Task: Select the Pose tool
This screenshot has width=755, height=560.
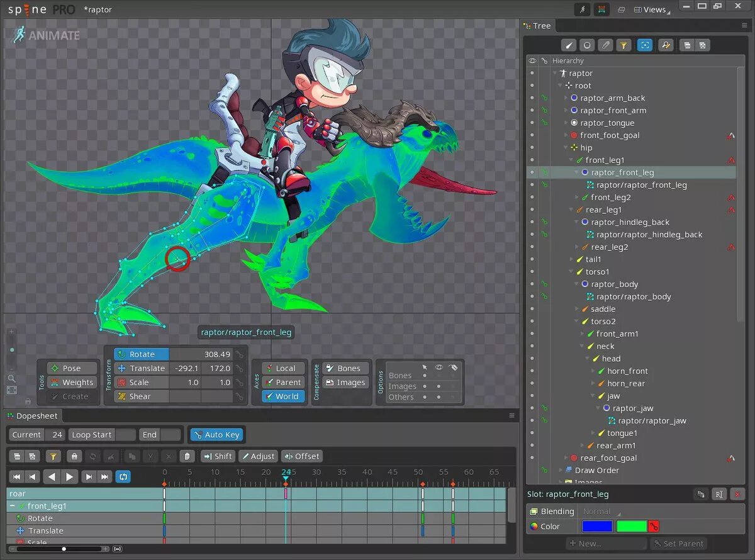Action: 72,368
